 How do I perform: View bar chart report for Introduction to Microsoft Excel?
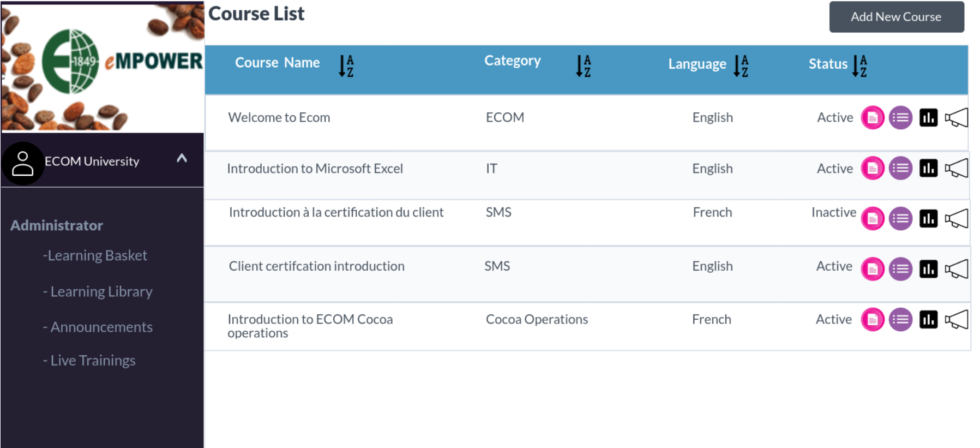click(x=928, y=168)
